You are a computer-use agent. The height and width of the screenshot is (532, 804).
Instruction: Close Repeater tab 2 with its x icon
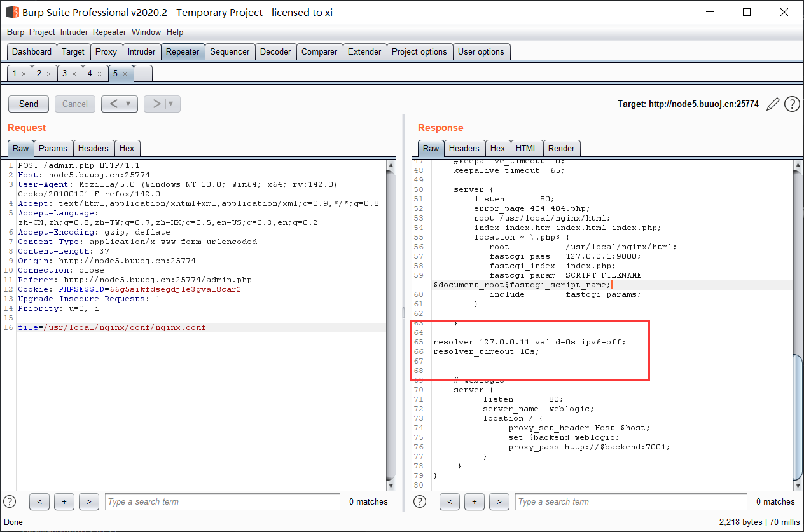pyautogui.click(x=48, y=74)
